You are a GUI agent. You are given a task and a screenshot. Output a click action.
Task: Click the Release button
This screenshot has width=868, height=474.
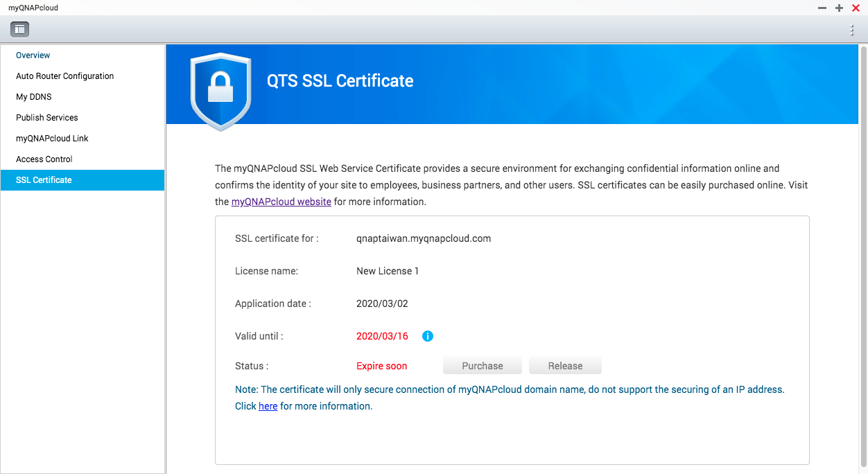pos(565,366)
